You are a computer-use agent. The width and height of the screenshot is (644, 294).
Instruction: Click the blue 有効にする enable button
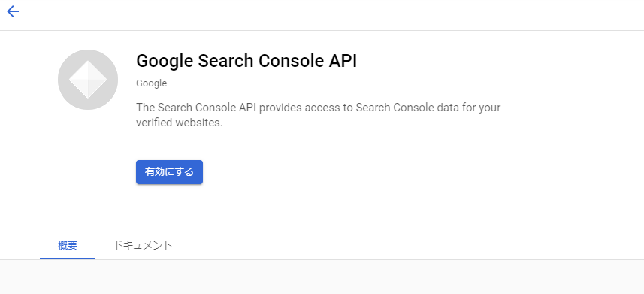tap(169, 172)
